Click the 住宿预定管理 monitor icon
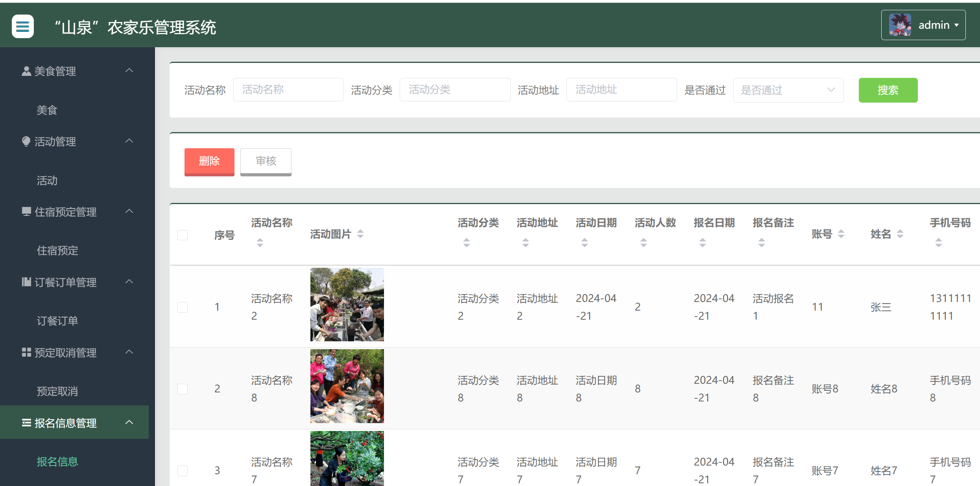980x486 pixels. tap(26, 212)
